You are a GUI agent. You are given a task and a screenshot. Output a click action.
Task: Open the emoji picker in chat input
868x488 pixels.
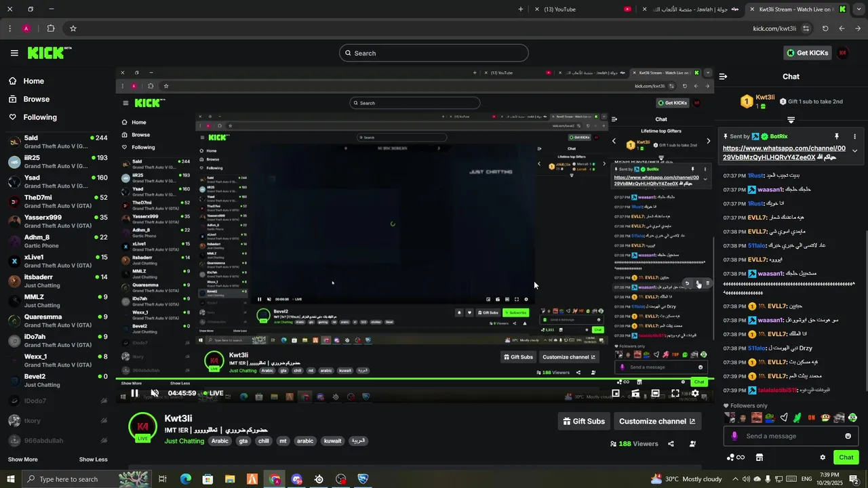(848, 436)
